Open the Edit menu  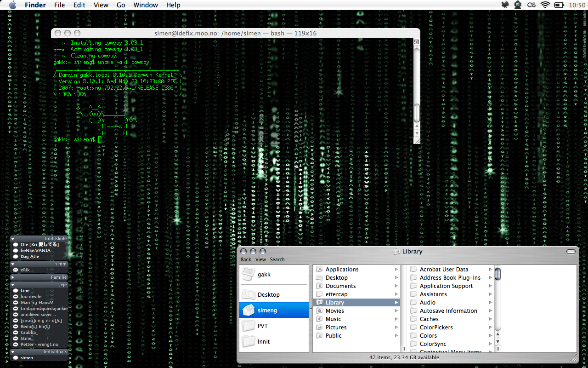(79, 5)
